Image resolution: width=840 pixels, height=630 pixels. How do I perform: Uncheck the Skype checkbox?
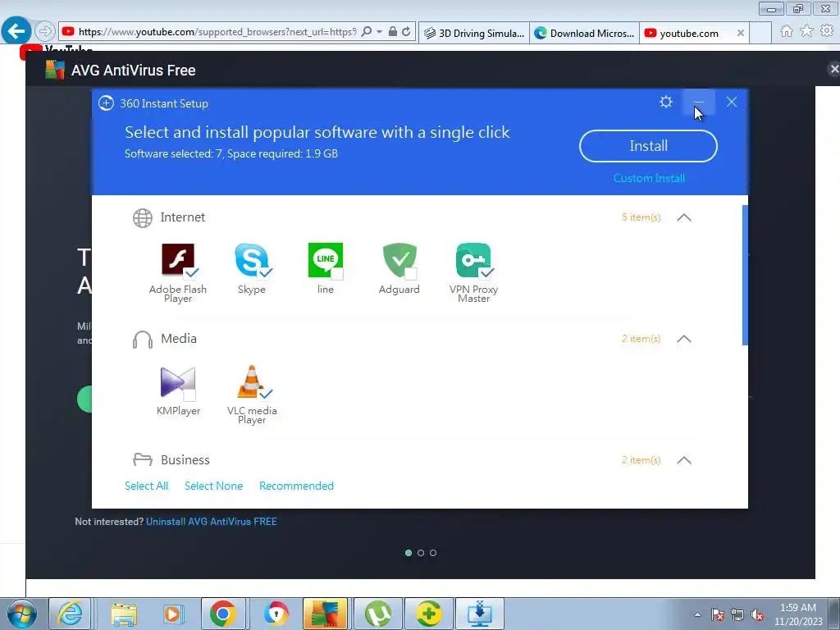pos(265,272)
